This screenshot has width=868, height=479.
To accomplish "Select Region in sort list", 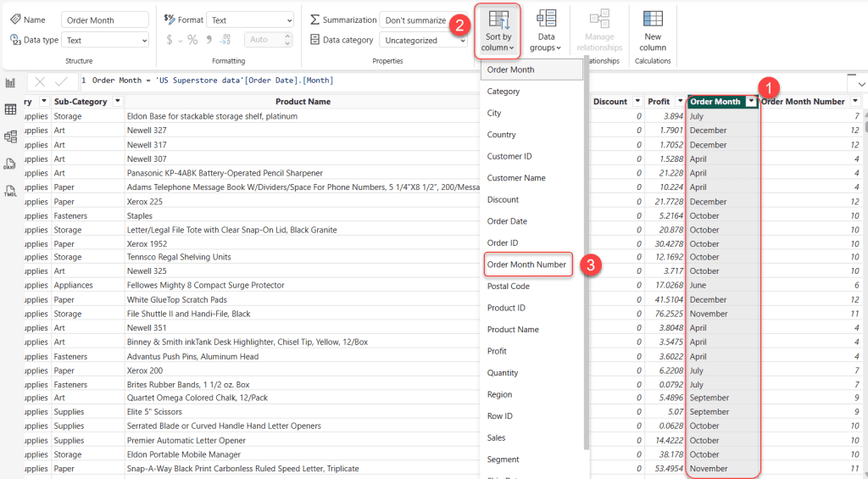I will tap(531, 394).
